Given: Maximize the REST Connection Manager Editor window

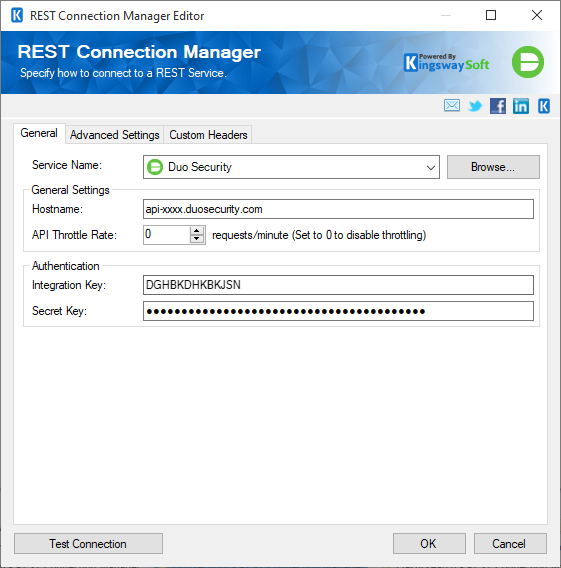Looking at the screenshot, I should (491, 15).
